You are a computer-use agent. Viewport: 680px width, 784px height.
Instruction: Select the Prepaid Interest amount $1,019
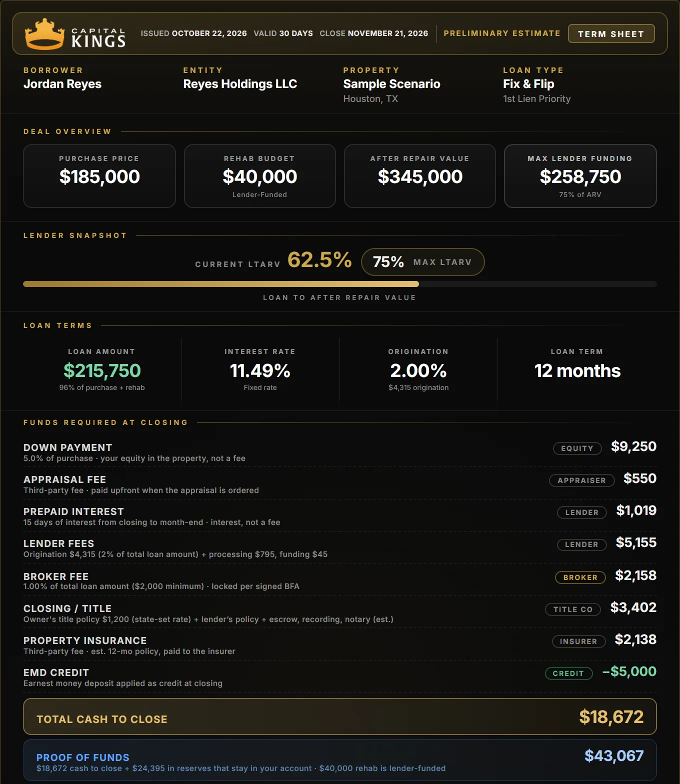(x=636, y=510)
